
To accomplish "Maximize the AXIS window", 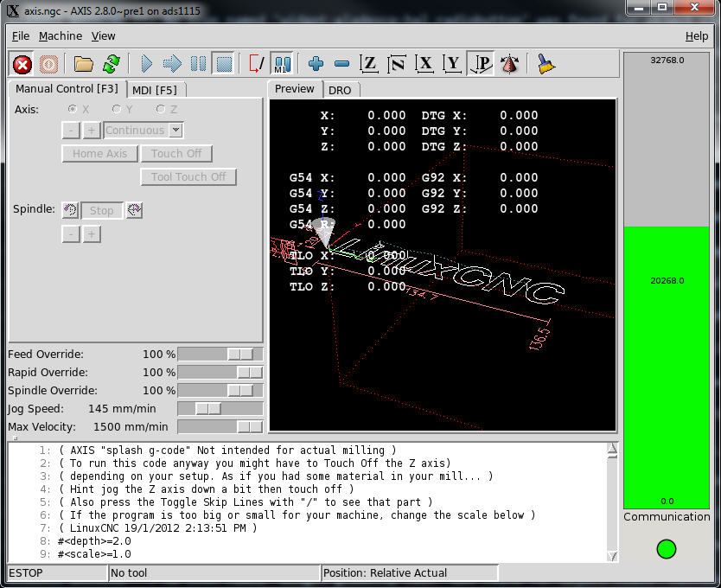I will point(662,8).
